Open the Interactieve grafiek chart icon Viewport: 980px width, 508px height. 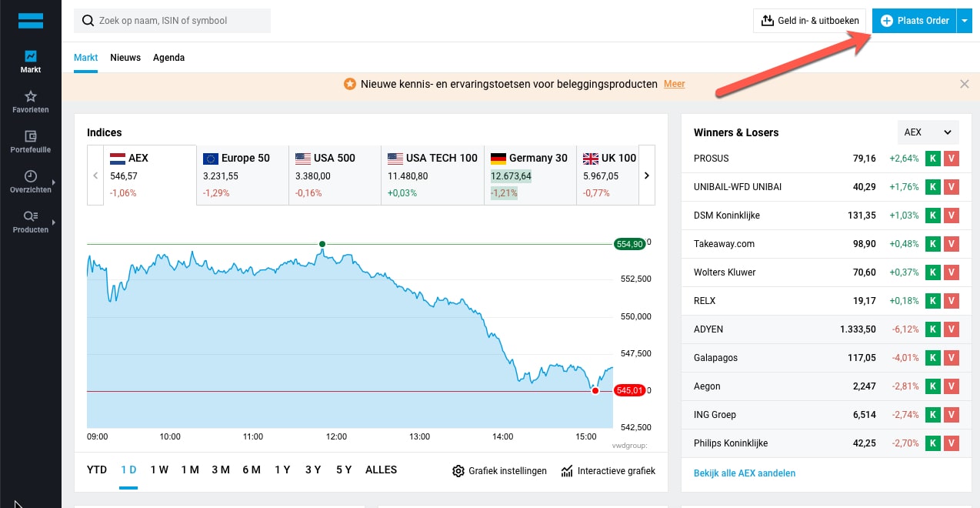567,471
